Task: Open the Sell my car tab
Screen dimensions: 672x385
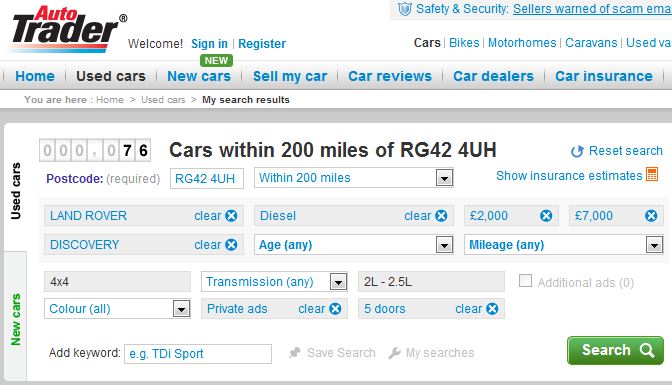Action: coord(290,76)
